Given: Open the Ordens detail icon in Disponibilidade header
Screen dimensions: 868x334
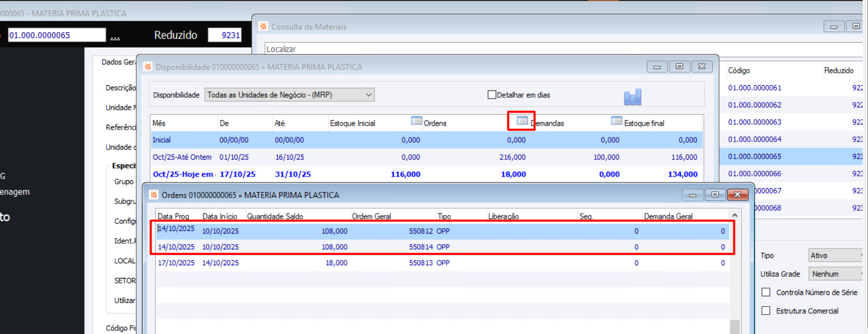Looking at the screenshot, I should click(x=417, y=121).
